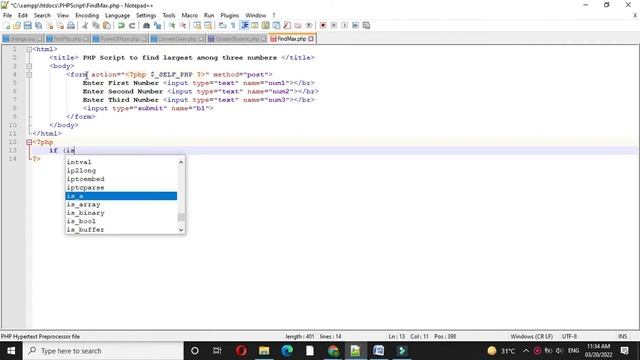Toggle Show All Characters pilcrow button

tap(233, 25)
